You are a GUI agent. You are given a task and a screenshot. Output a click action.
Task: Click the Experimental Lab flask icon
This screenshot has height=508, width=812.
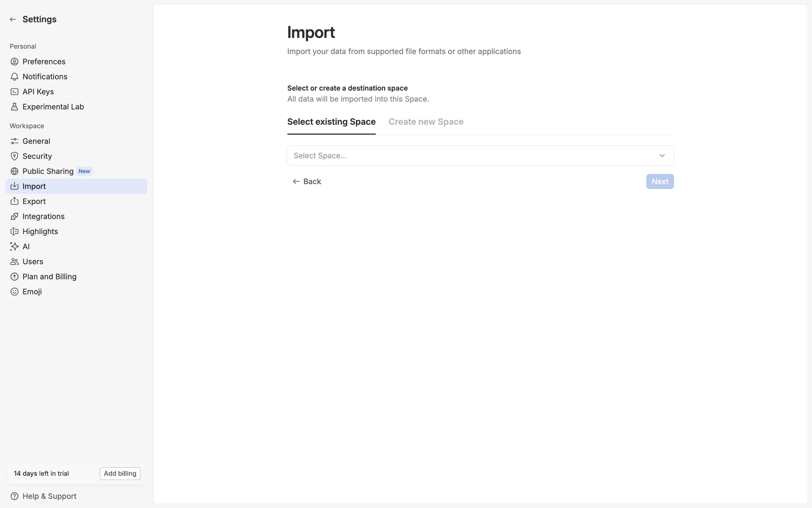pos(14,107)
